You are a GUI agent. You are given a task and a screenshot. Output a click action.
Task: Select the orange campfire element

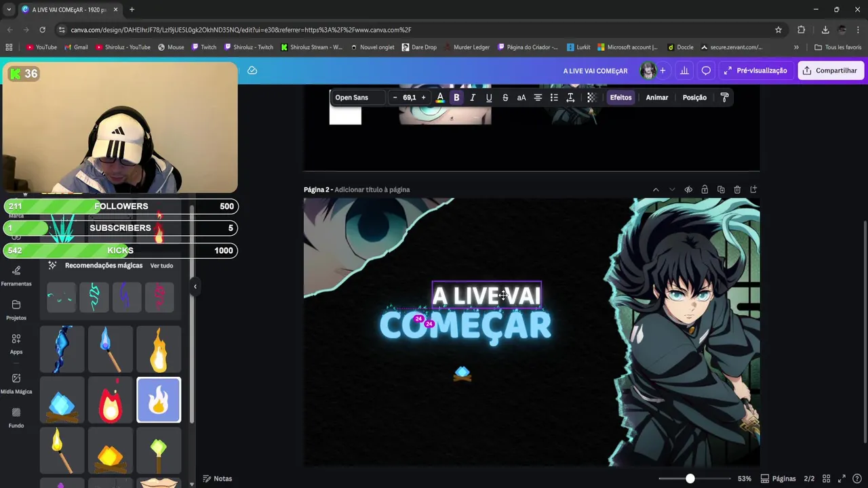(111, 451)
